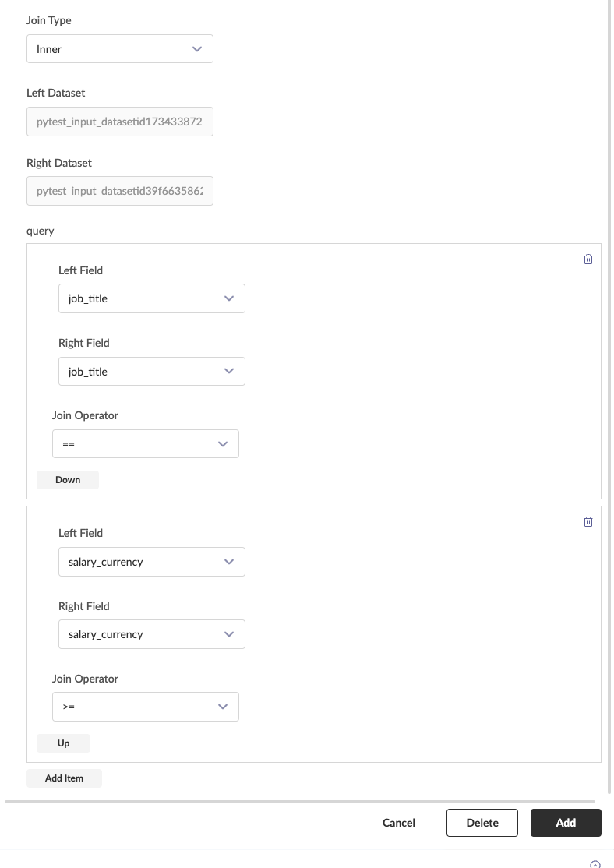The height and width of the screenshot is (868, 614).
Task: Click the Right Dataset input field
Action: click(120, 191)
